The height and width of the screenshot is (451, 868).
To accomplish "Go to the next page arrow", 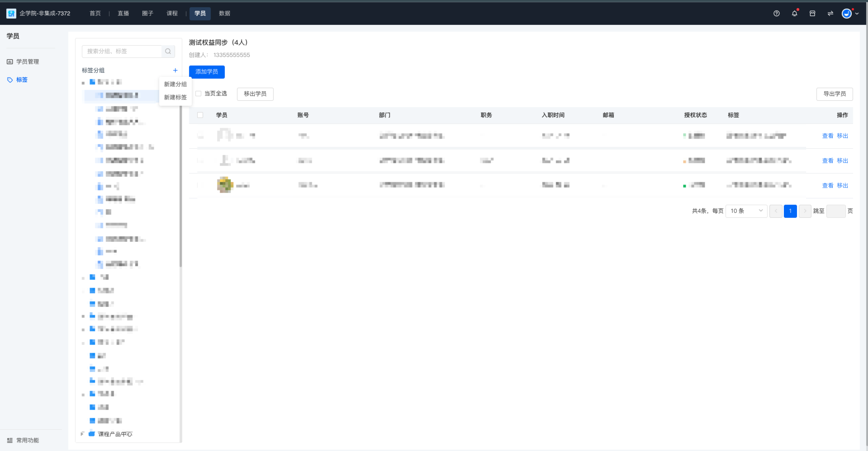I will (x=805, y=211).
